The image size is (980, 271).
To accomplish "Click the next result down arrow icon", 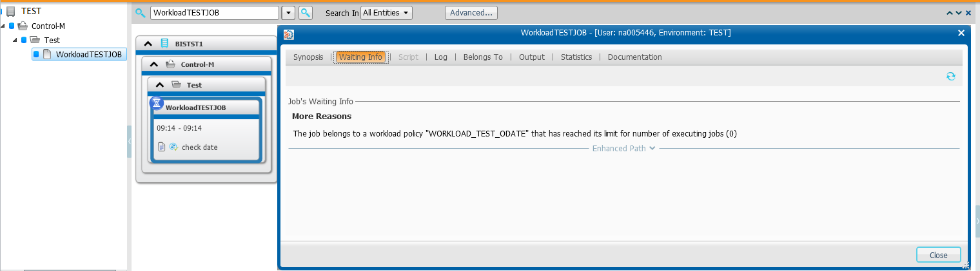I will [x=959, y=13].
